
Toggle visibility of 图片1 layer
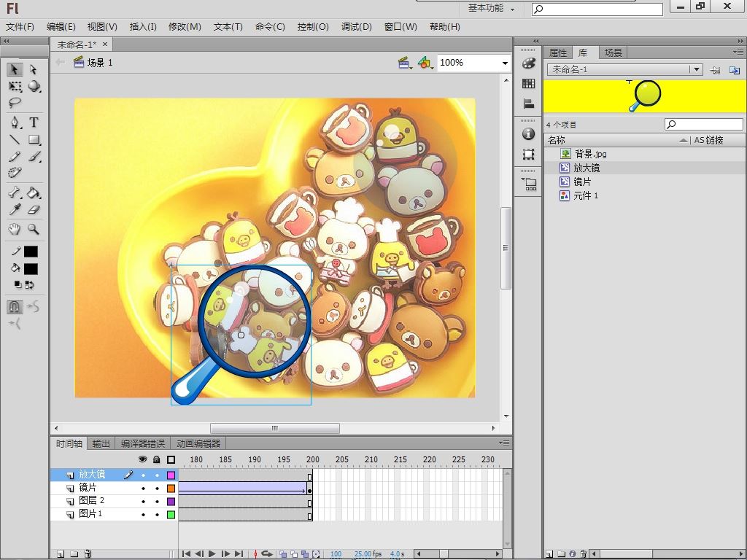tap(143, 515)
